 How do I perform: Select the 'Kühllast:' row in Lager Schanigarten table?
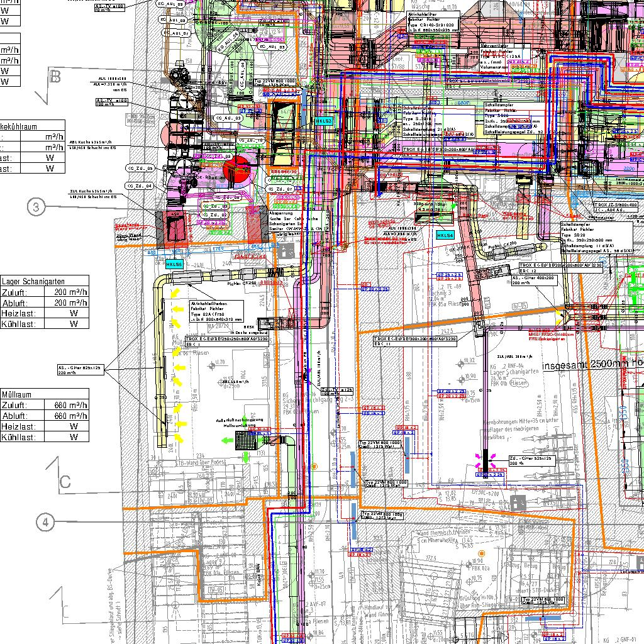coord(45,324)
